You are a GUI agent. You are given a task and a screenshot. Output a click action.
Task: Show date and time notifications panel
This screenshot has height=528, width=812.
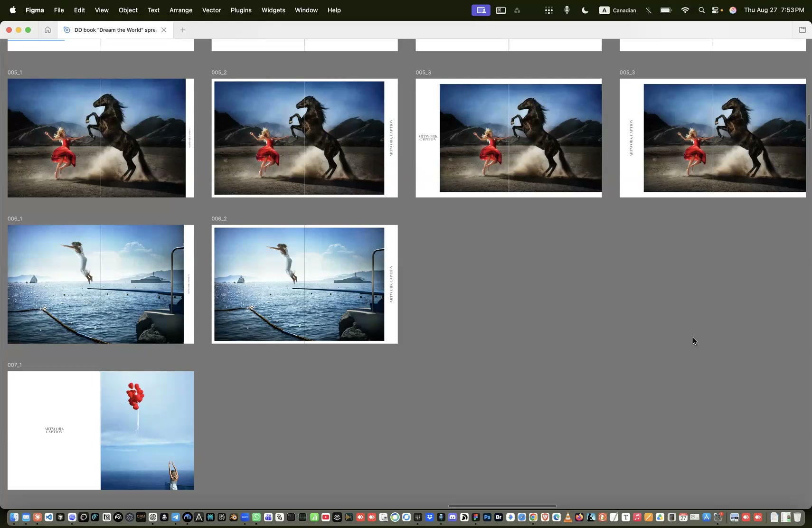pos(774,10)
